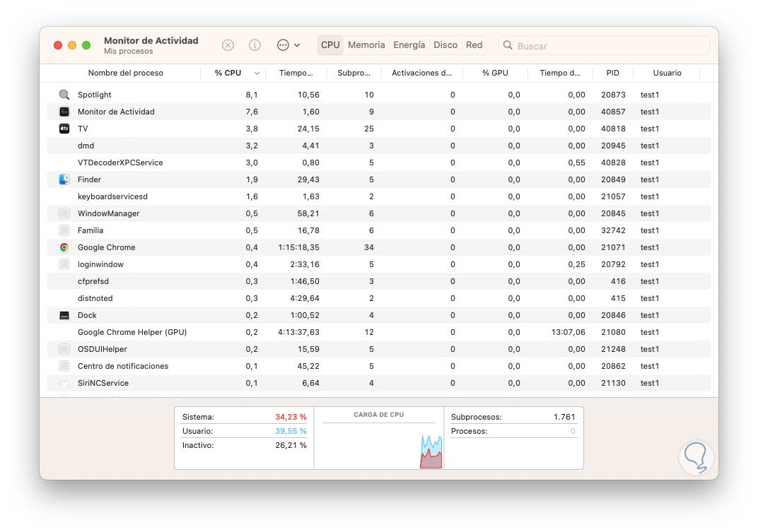Click 58,21 CPU time for WindowManager

[x=308, y=213]
